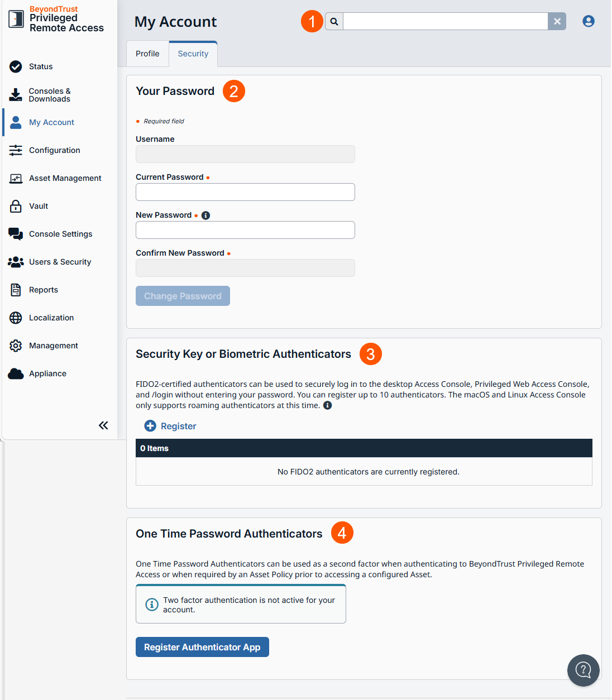The height and width of the screenshot is (700, 612).
Task: Select the Localization globe icon
Action: pos(15,318)
